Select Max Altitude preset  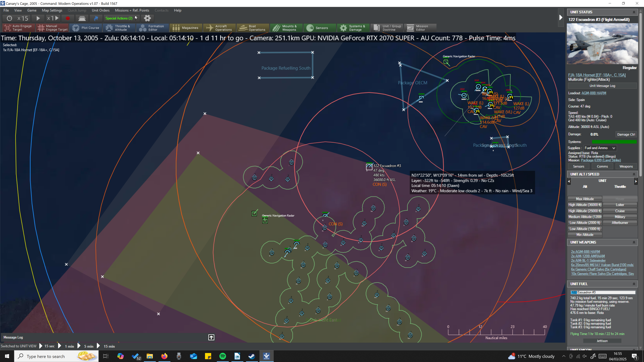585,199
